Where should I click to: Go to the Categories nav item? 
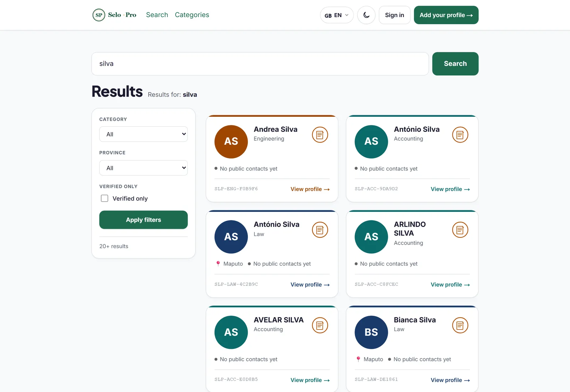tap(192, 15)
